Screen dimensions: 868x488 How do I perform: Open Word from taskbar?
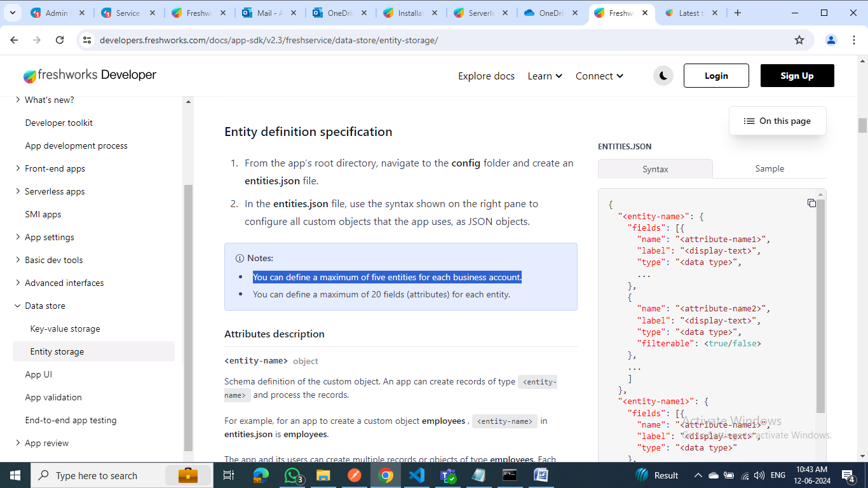point(541,475)
